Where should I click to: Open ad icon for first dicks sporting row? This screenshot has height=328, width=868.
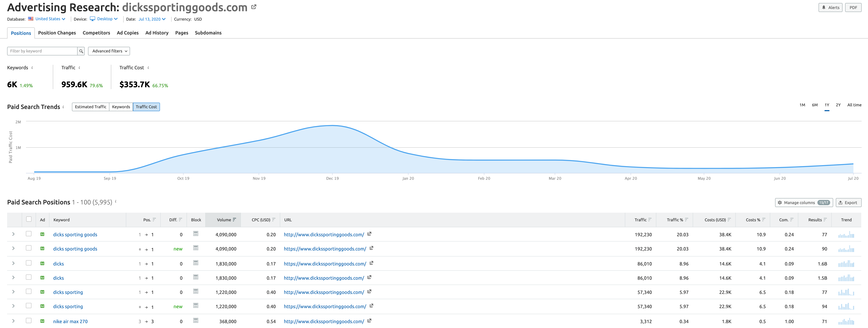pos(42,292)
